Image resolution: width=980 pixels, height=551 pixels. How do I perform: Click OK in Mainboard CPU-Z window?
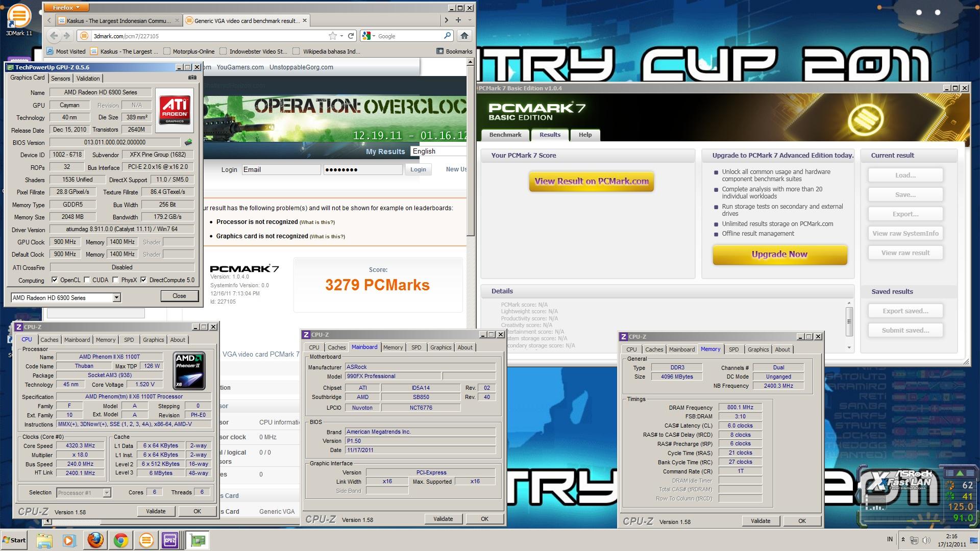tap(484, 519)
